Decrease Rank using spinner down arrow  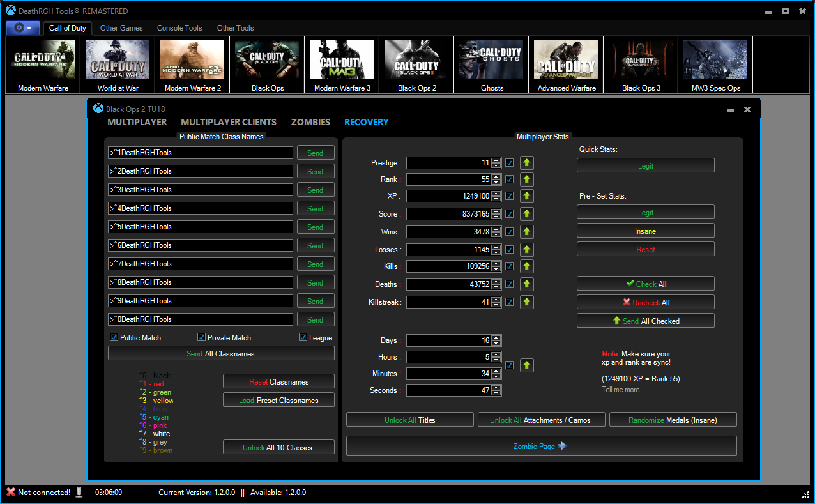pyautogui.click(x=496, y=183)
